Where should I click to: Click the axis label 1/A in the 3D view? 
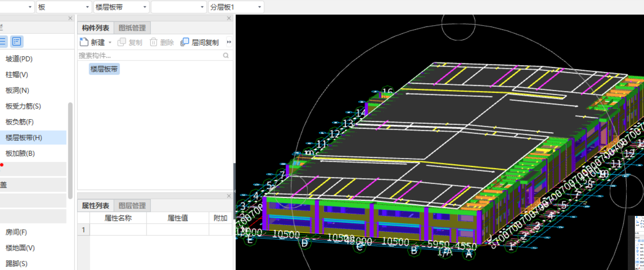[445, 252]
